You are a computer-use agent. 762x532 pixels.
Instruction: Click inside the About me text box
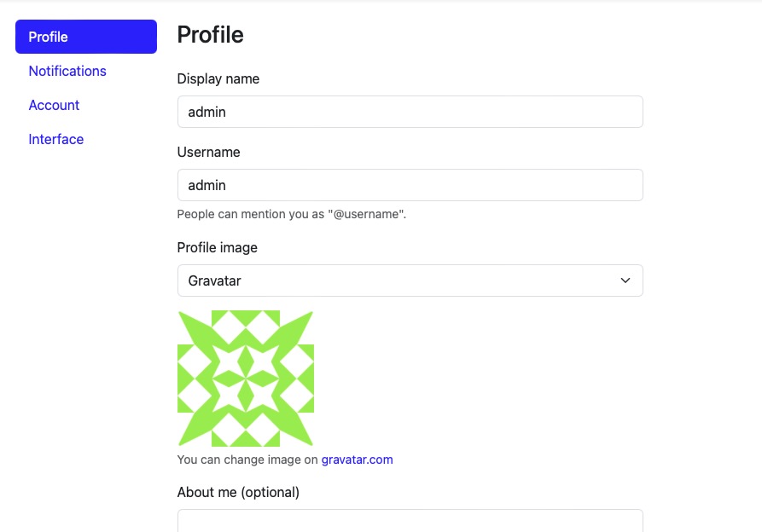click(410, 522)
